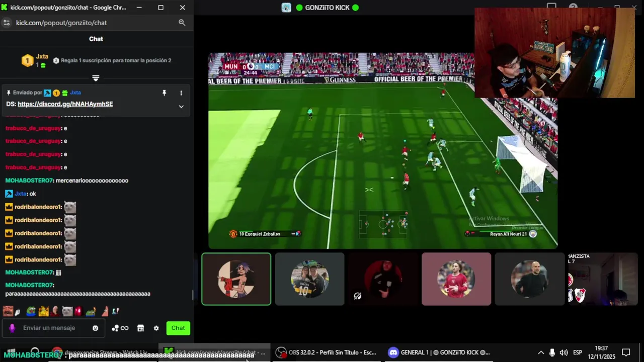View site information icon in address bar
Image resolution: width=644 pixels, height=362 pixels.
click(x=7, y=23)
